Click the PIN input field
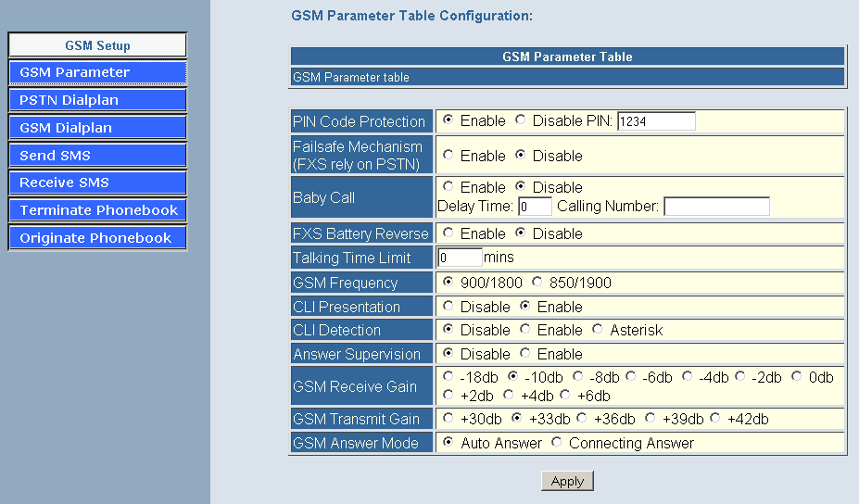Image resolution: width=859 pixels, height=504 pixels. pyautogui.click(x=656, y=121)
